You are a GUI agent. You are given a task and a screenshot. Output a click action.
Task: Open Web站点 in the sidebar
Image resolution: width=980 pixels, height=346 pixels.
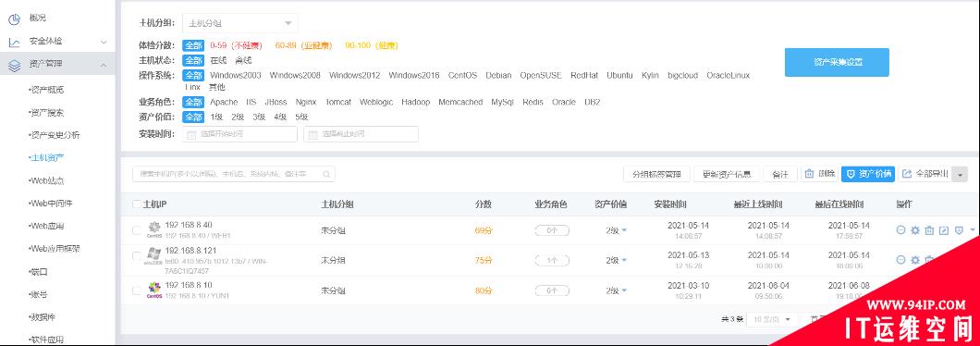47,180
